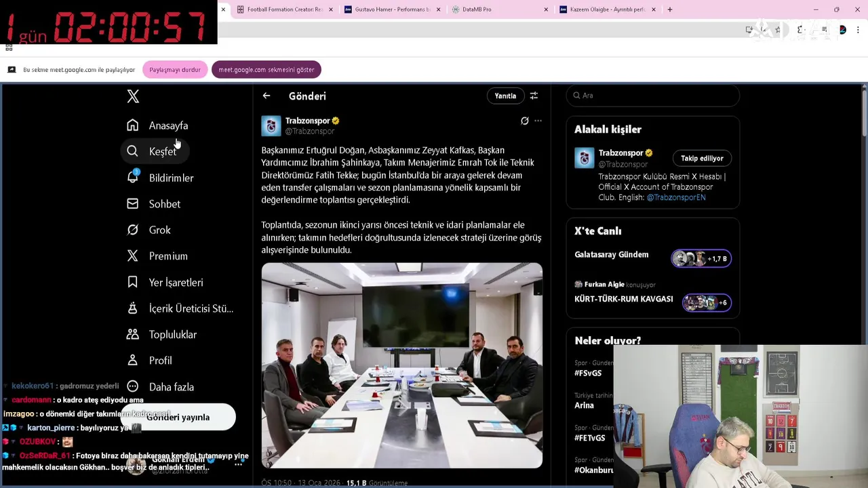The width and height of the screenshot is (868, 488).
Task: Click the Yanıtla button
Action: pos(505,96)
